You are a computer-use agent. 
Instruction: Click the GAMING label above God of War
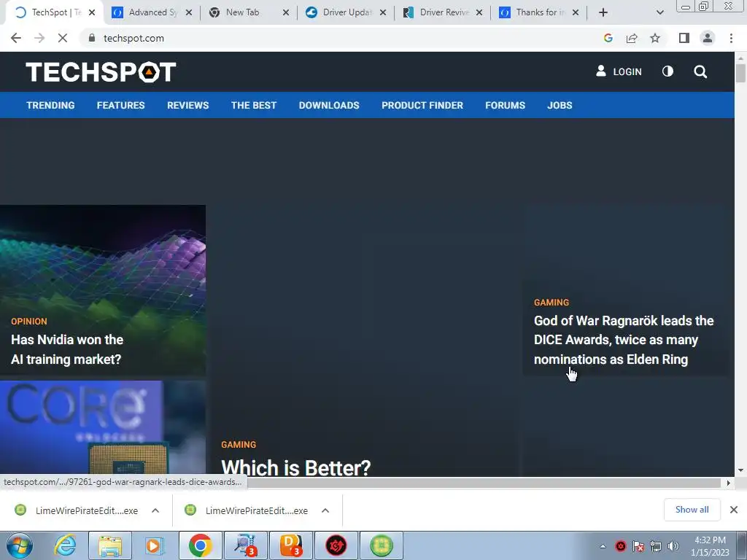point(551,303)
